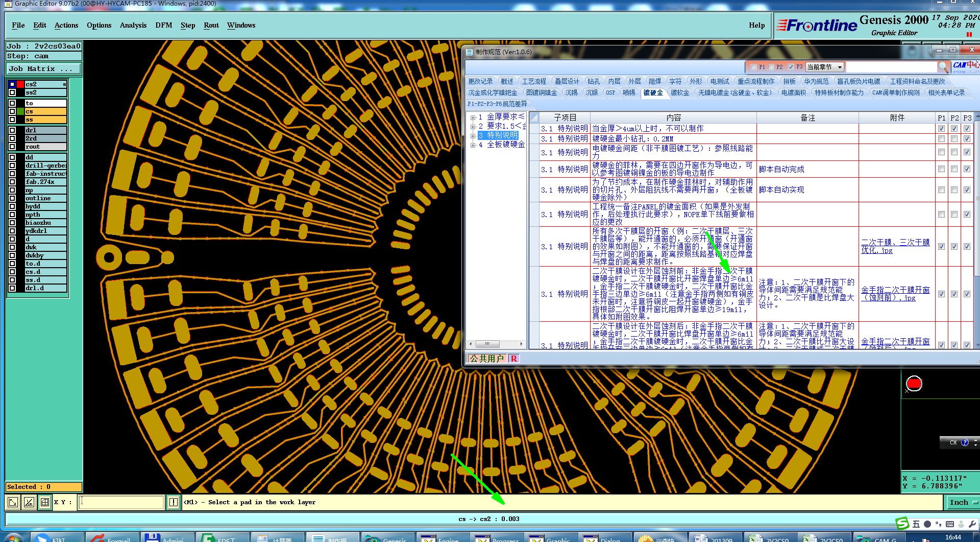Toggle visibility box of layer rout
Screen dimensions: 980x542
(12, 147)
